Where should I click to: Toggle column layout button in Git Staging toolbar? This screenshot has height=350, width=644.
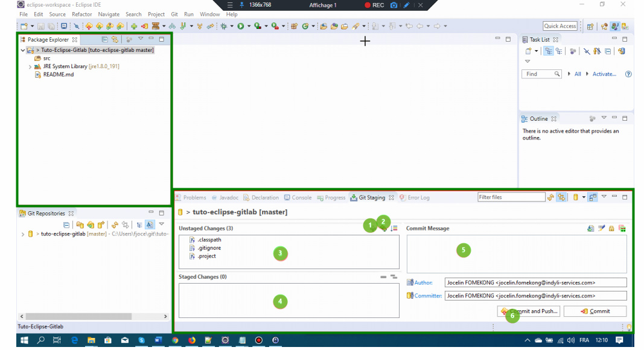[593, 197]
